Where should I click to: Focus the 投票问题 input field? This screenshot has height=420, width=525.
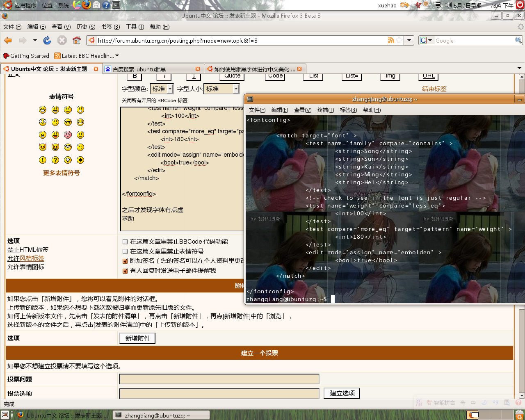[x=219, y=379]
